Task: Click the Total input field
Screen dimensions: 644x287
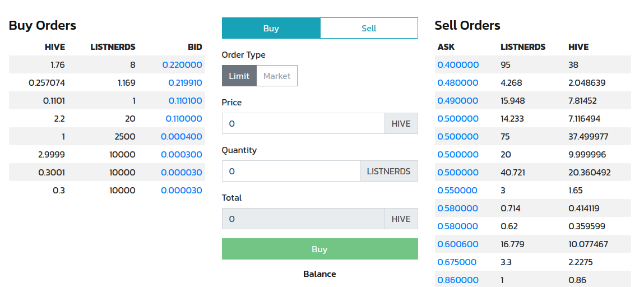Action: (304, 219)
